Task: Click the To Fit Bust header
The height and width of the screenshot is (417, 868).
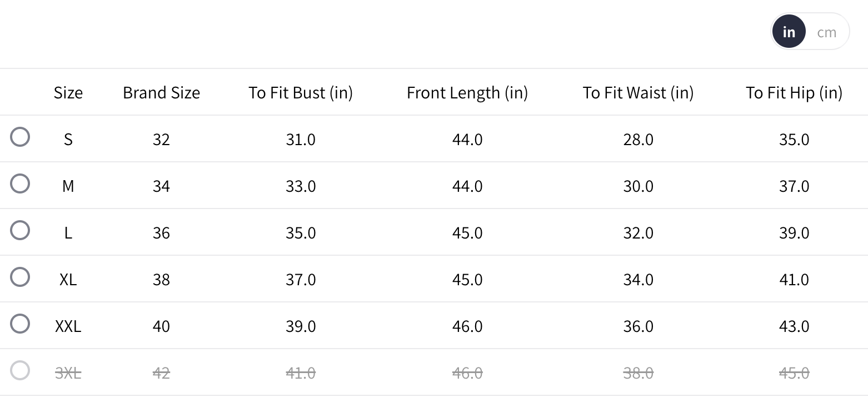Action: (301, 92)
